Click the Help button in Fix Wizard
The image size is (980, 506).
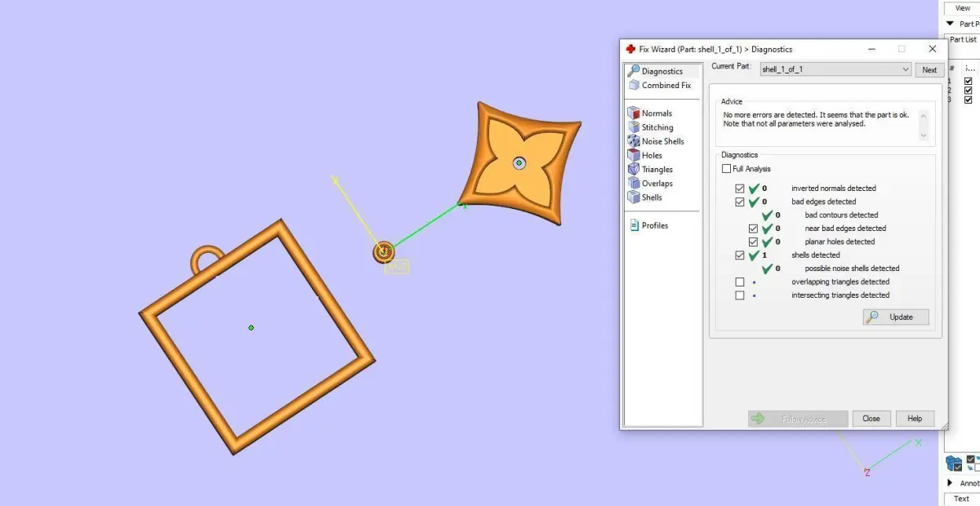click(x=915, y=419)
